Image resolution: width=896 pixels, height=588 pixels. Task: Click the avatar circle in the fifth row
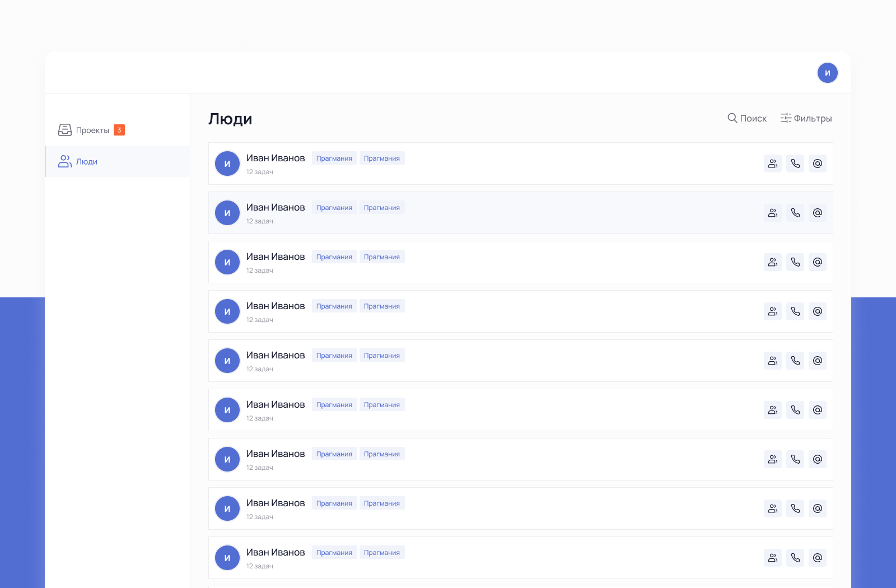point(227,361)
